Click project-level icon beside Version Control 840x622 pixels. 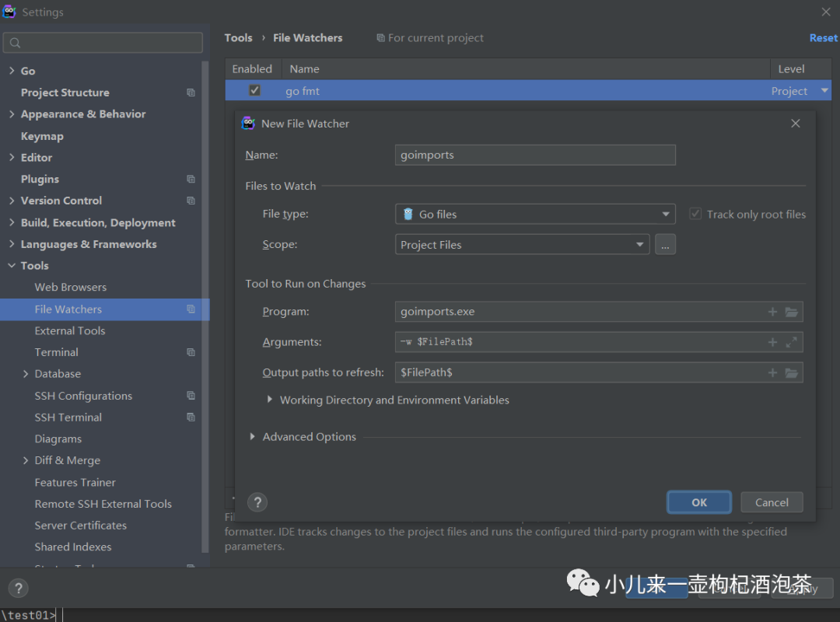click(191, 201)
